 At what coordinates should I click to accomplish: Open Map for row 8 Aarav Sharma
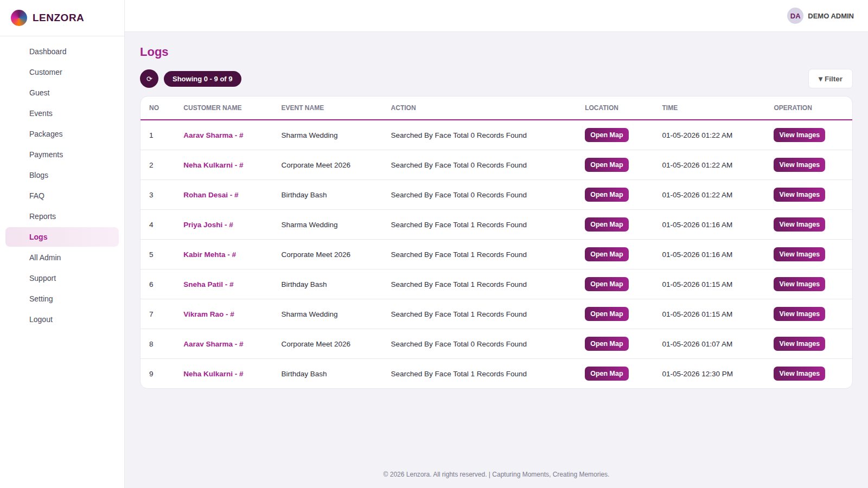point(607,344)
